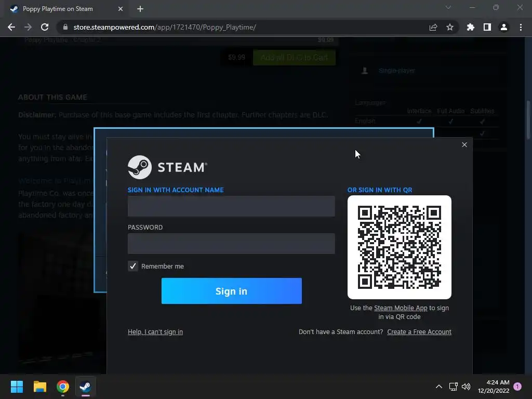The width and height of the screenshot is (532, 399).
Task: Click the network icon in system tray
Action: coord(453,387)
